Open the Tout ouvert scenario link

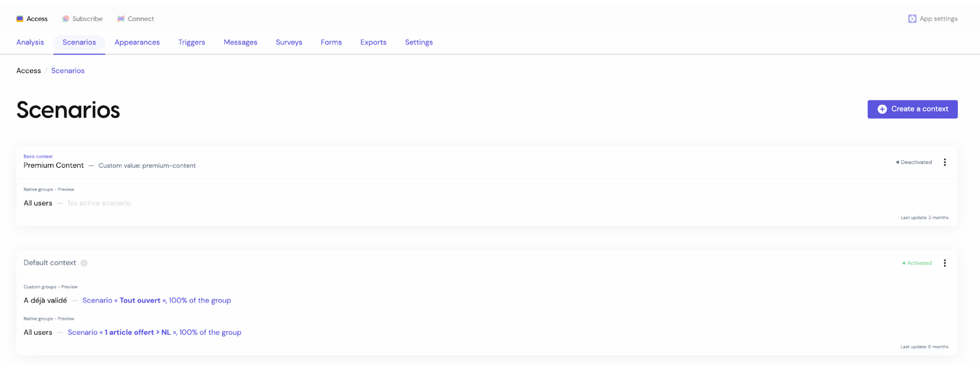pos(157,300)
